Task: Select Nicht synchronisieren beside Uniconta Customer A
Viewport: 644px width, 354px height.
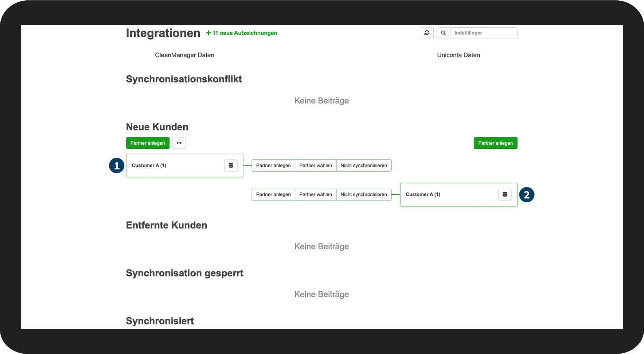Action: click(x=364, y=194)
